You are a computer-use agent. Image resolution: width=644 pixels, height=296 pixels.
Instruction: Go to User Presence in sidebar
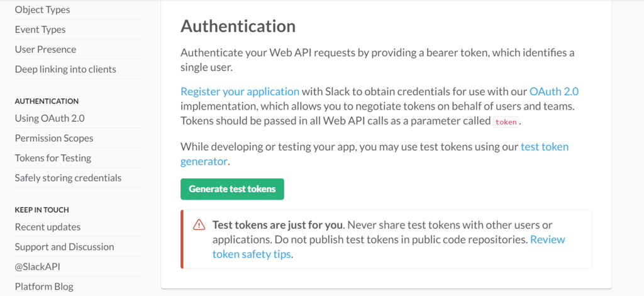pos(45,49)
